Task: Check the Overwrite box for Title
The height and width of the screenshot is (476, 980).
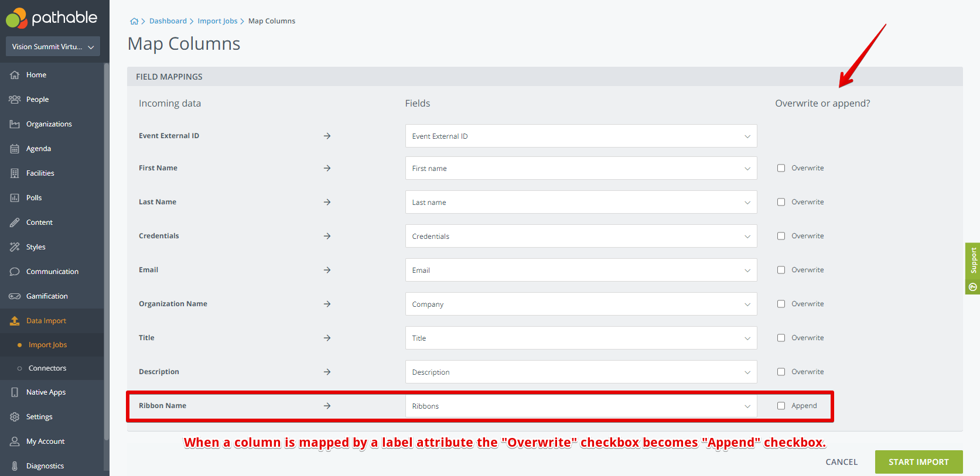Action: coord(781,338)
